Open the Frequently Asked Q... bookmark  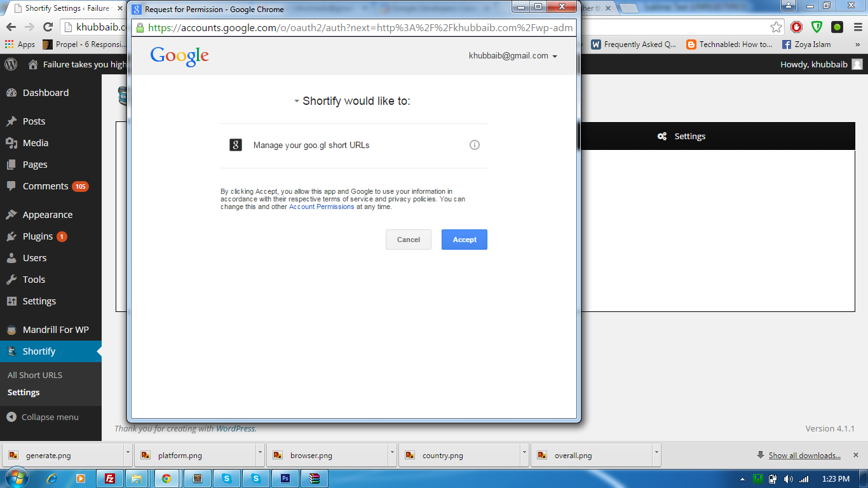[x=634, y=44]
